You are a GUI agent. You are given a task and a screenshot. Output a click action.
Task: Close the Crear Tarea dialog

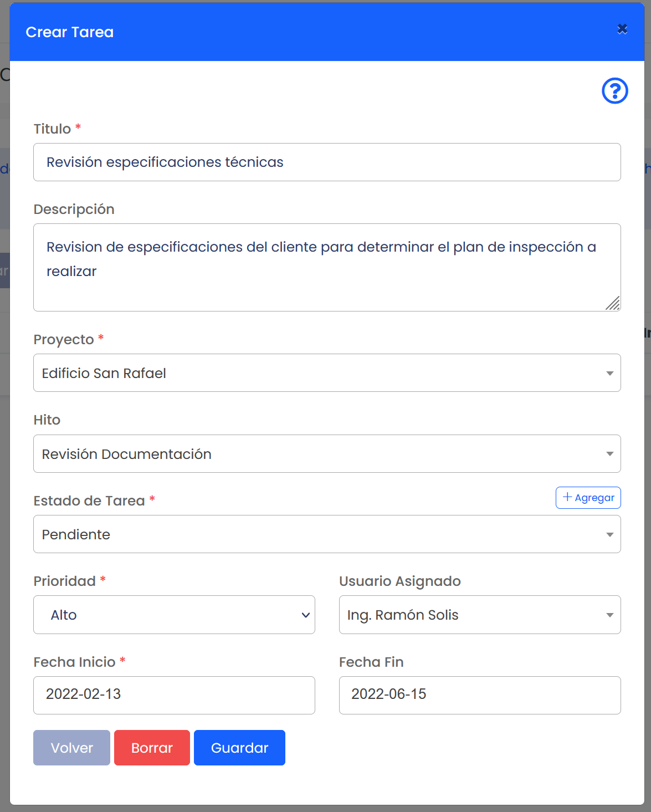(622, 29)
